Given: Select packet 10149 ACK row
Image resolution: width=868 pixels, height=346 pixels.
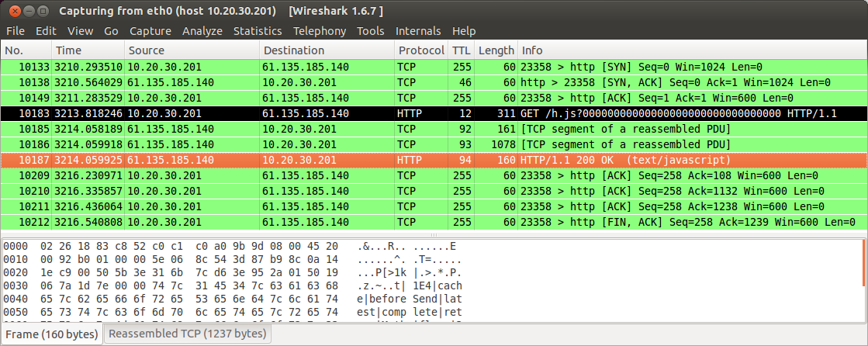Looking at the screenshot, I should (x=434, y=98).
